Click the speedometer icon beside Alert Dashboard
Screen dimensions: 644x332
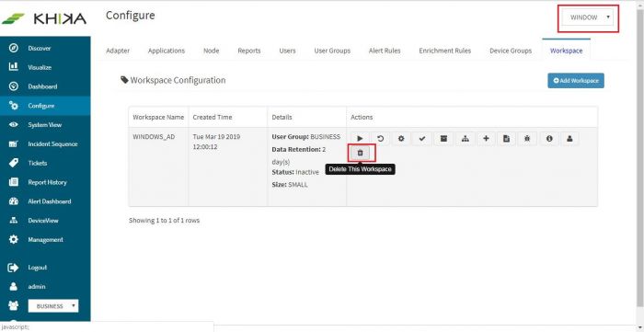[x=14, y=201]
